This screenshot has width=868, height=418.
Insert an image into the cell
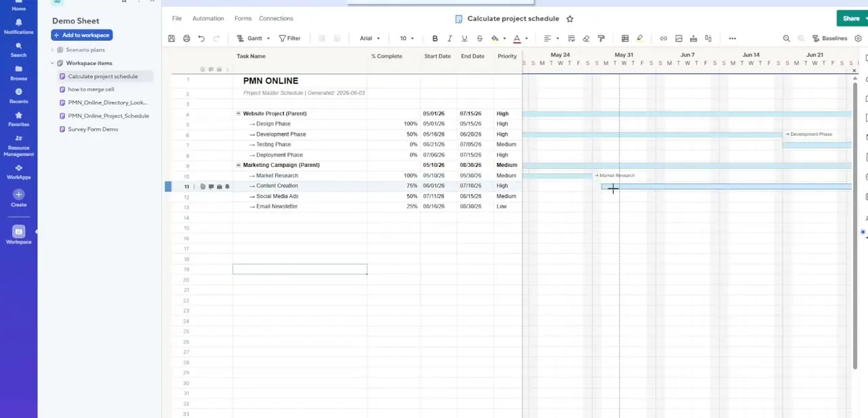point(678,39)
